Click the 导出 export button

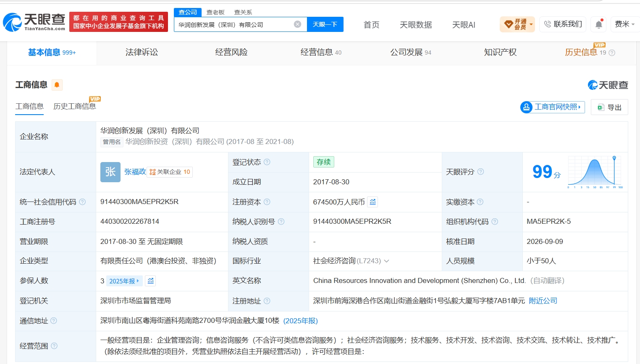(x=609, y=107)
